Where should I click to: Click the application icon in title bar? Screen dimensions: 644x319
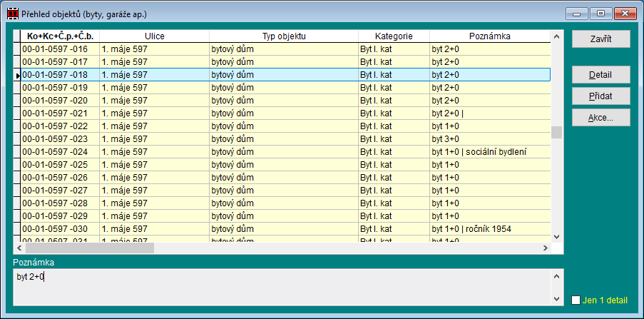point(12,12)
